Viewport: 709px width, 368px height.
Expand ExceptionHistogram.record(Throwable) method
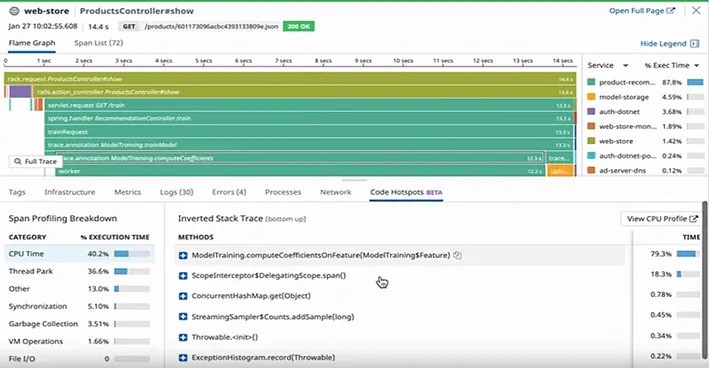pos(183,358)
